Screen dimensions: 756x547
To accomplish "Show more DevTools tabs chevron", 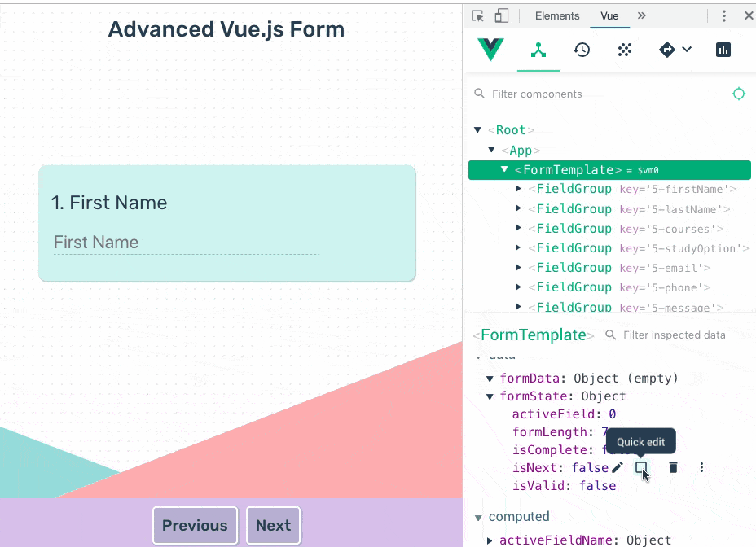I will point(641,15).
